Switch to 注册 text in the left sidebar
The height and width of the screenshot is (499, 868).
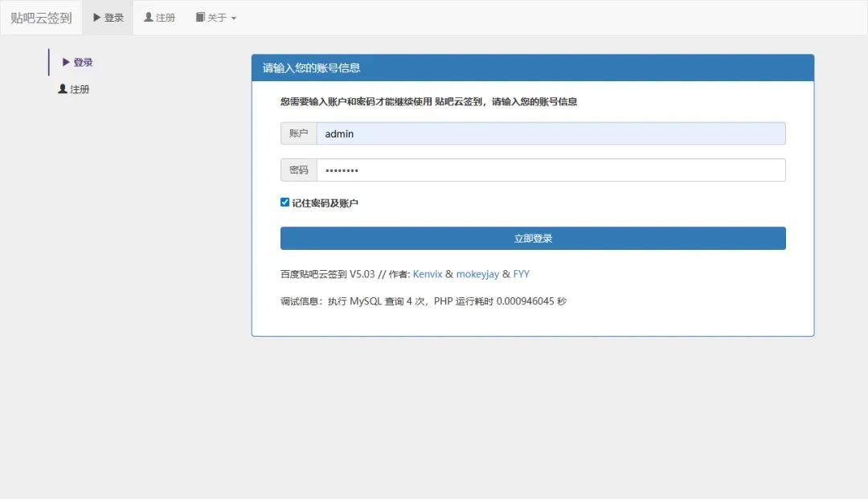tap(80, 89)
